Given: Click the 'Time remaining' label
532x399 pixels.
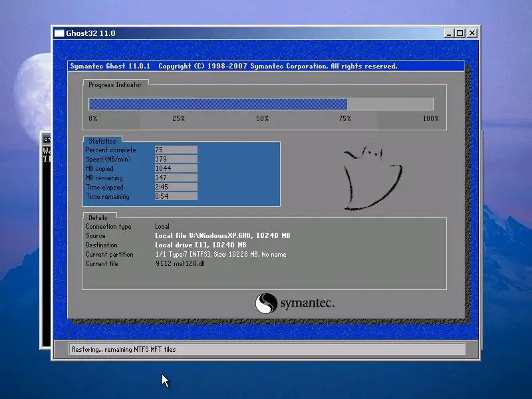Looking at the screenshot, I should [x=108, y=196].
